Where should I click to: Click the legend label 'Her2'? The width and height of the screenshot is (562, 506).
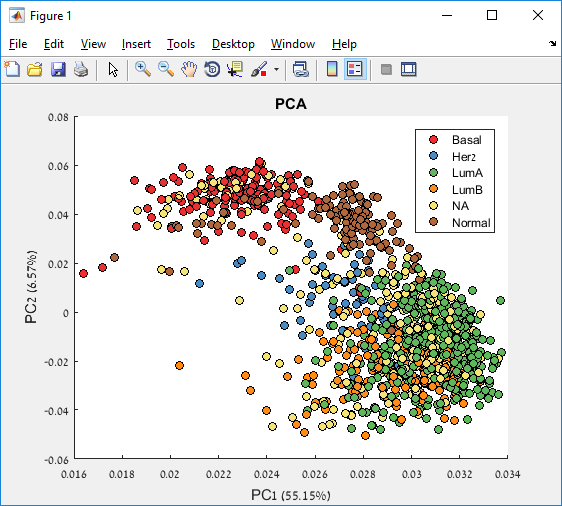(464, 157)
